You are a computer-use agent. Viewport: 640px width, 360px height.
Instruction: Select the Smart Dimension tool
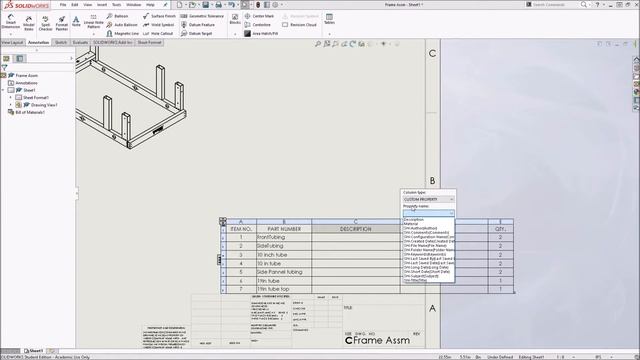pos(11,22)
